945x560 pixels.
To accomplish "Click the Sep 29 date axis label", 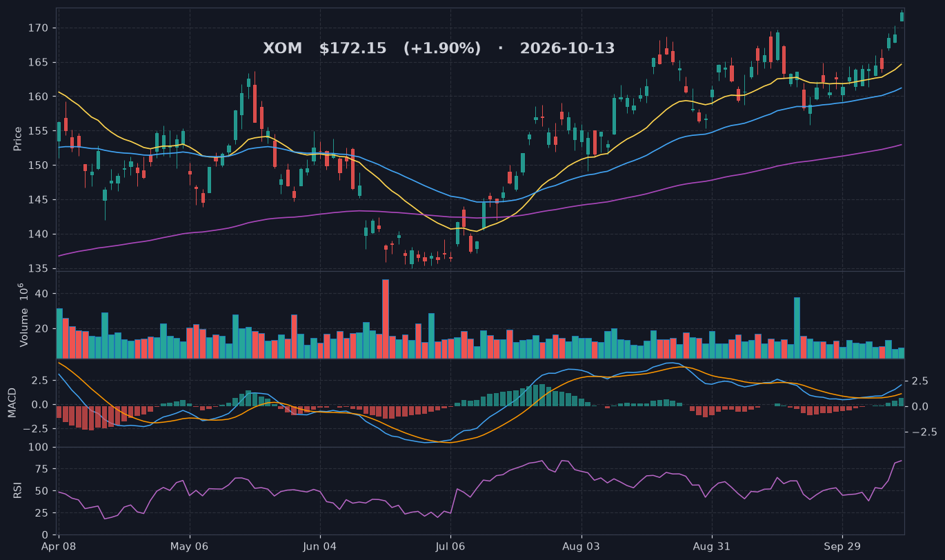I will (842, 546).
